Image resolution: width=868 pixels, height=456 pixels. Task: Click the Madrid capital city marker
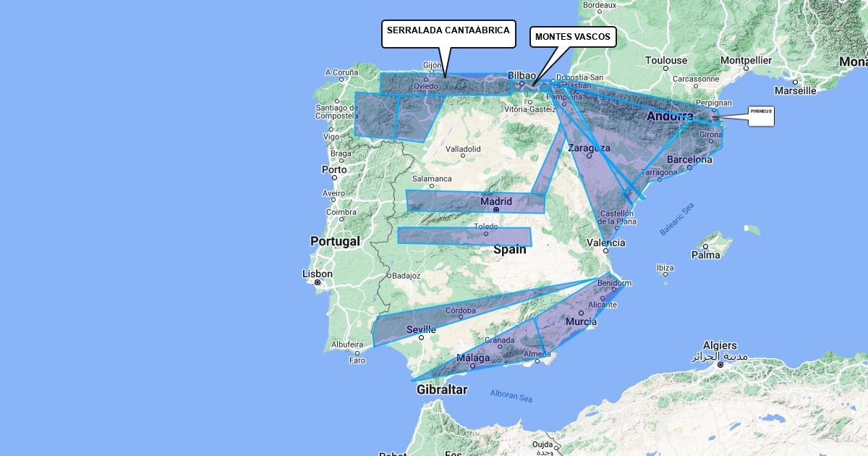click(496, 210)
